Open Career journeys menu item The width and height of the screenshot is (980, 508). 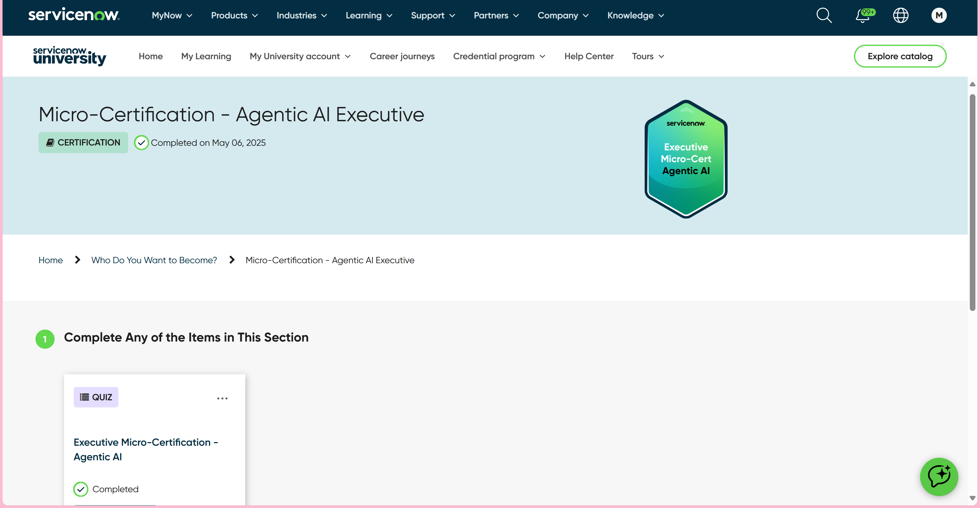(x=402, y=56)
